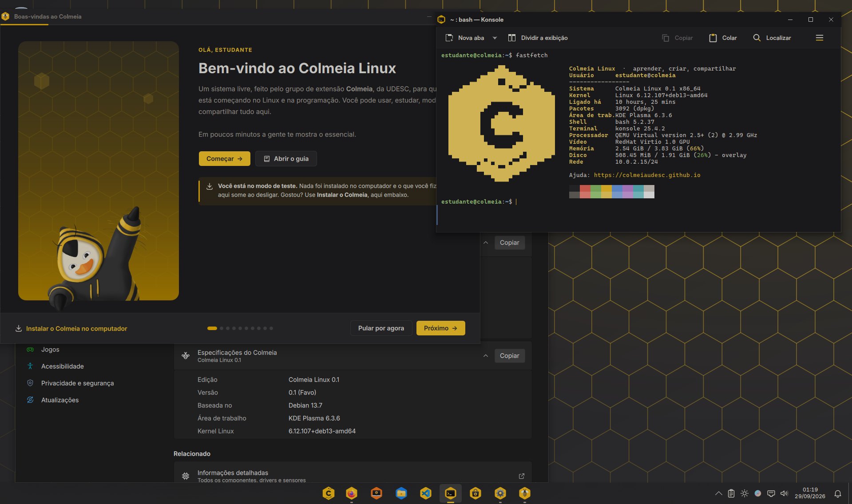Switch to the bee welcome app in the taskbar
Viewport: 852px width, 504px height.
(525, 493)
